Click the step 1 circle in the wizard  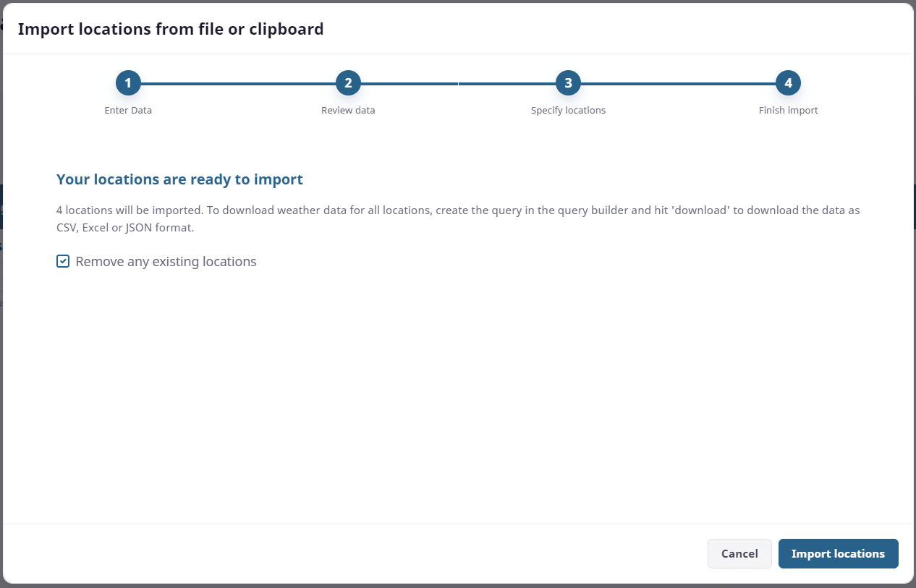click(128, 83)
